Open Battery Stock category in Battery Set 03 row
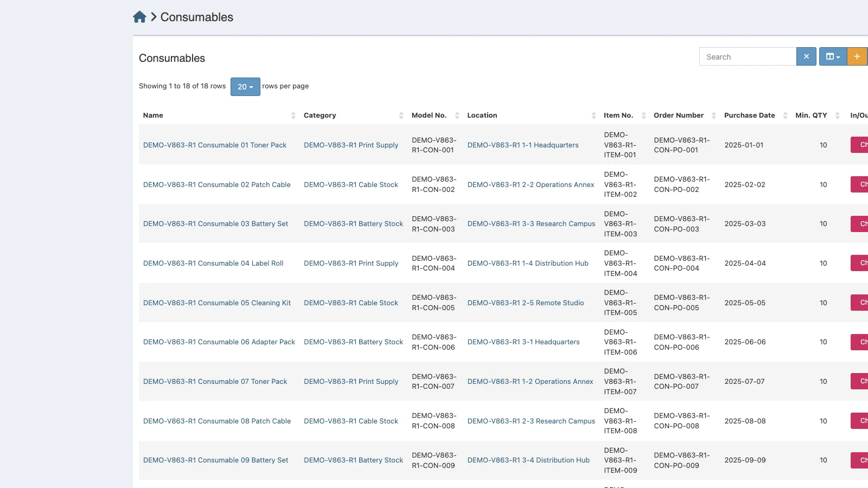The image size is (868, 488). (354, 223)
